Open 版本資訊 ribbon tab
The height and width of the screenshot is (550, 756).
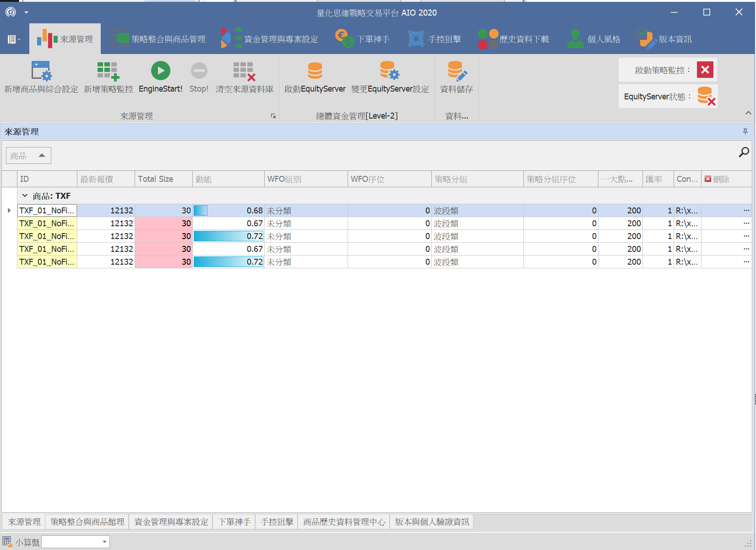pos(665,39)
